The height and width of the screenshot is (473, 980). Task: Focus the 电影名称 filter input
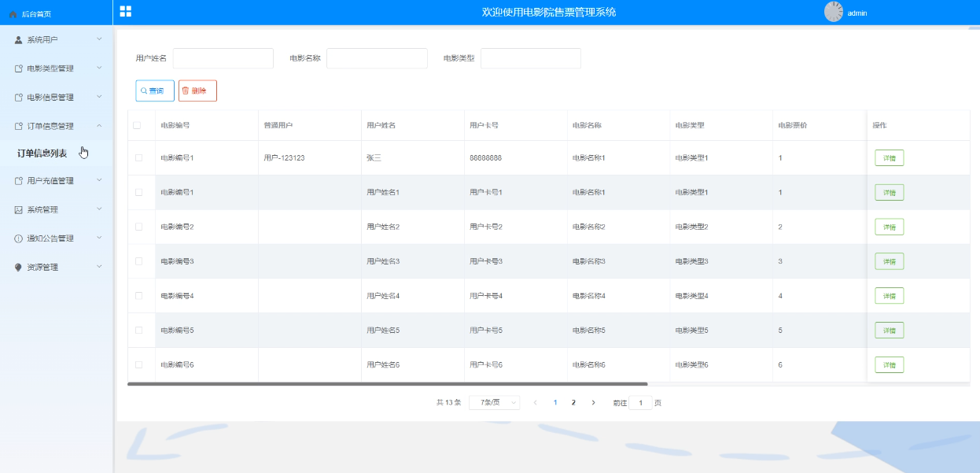pos(377,58)
